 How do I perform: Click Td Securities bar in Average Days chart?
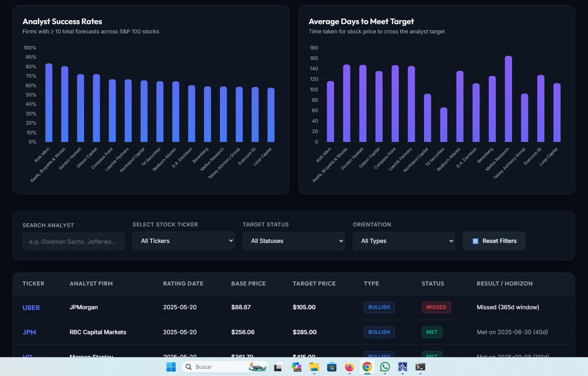point(444,125)
